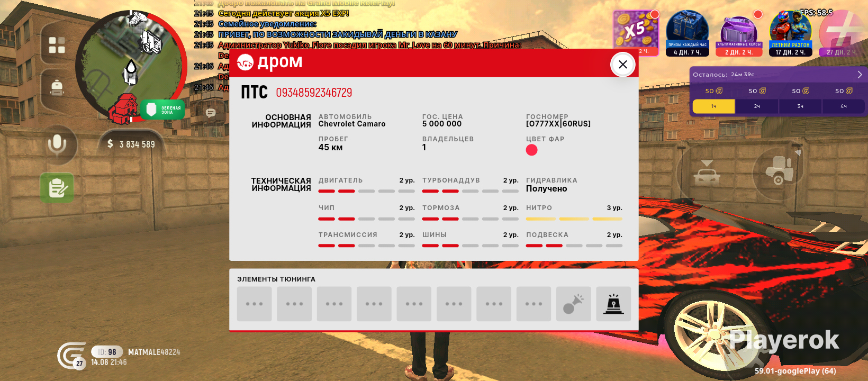868x381 pixels.
Task: Tap the 50 coin reward above 2ч
Action: (757, 91)
